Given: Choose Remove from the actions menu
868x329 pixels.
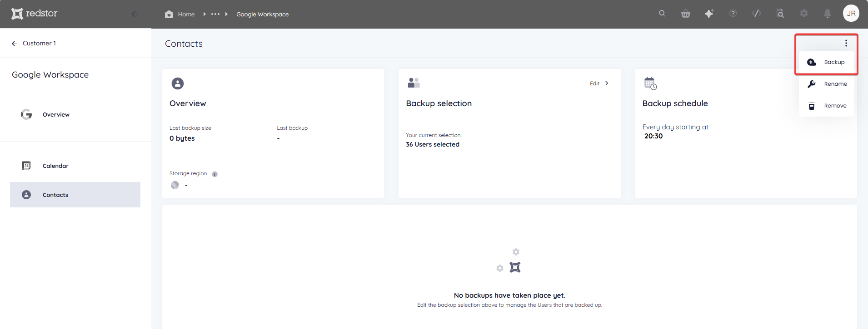Looking at the screenshot, I should (827, 106).
